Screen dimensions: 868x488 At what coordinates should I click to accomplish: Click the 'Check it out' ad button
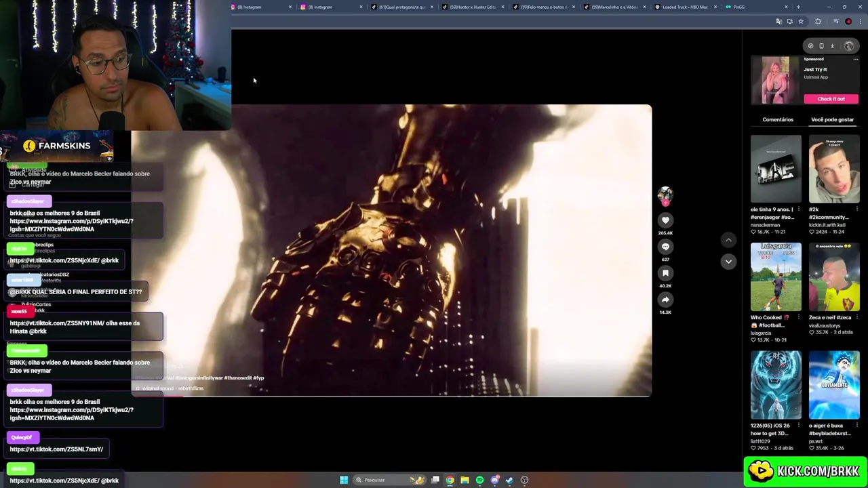click(831, 99)
